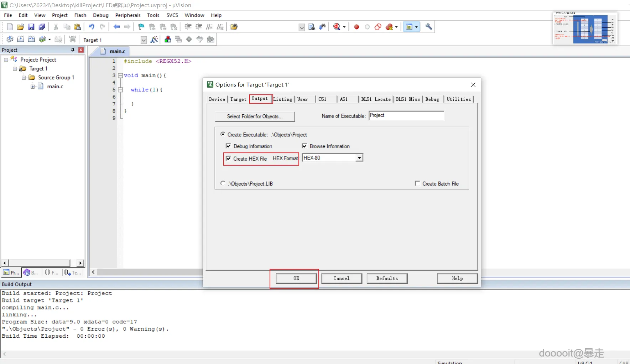The width and height of the screenshot is (630, 364).
Task: Navigate backwards with the blue left arrow
Action: [x=116, y=27]
